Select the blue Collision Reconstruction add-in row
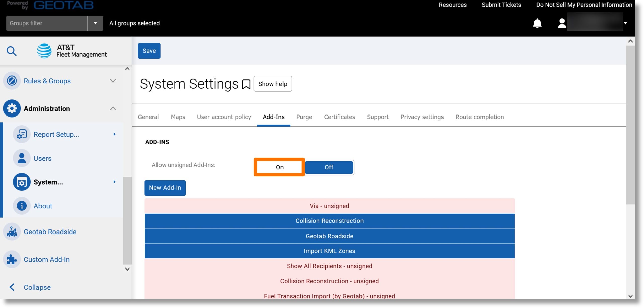The width and height of the screenshot is (644, 308). [x=330, y=221]
